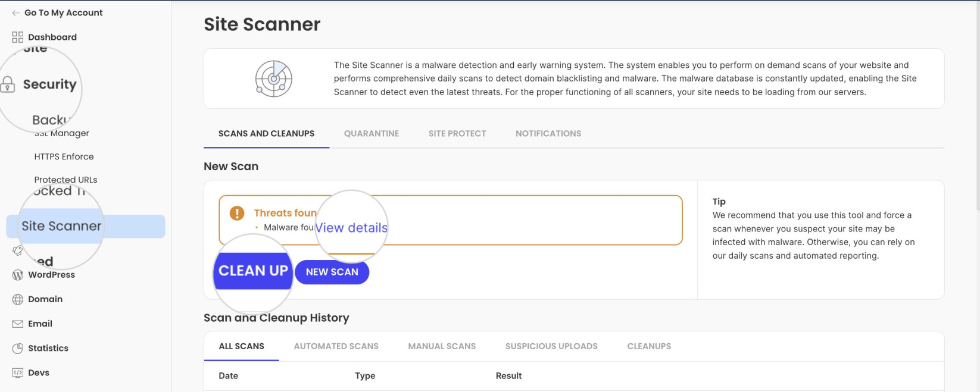Click the WordPress logo icon
980x392 pixels.
tap(18, 275)
